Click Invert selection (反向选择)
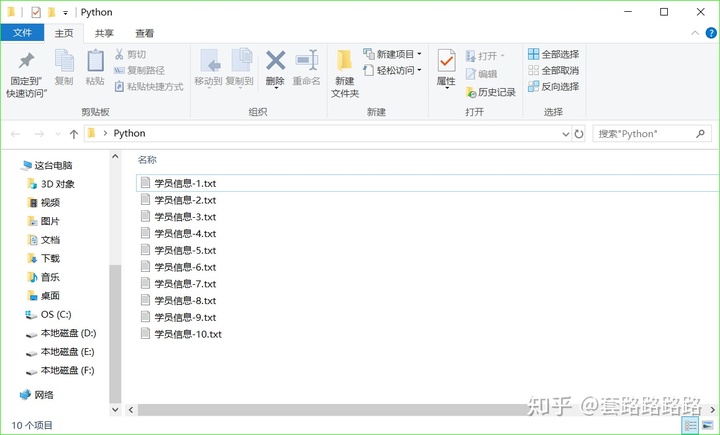 pos(553,86)
